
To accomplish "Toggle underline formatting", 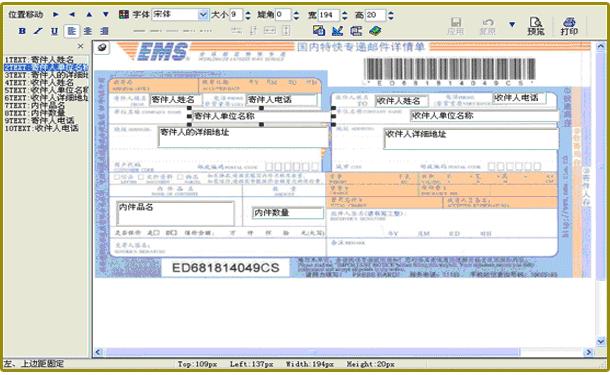I will click(x=54, y=31).
